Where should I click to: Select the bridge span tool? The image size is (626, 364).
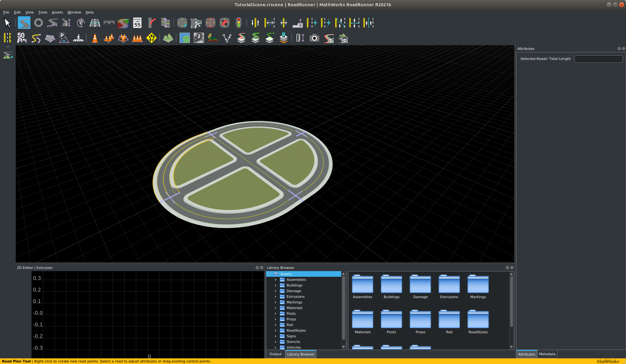[109, 23]
